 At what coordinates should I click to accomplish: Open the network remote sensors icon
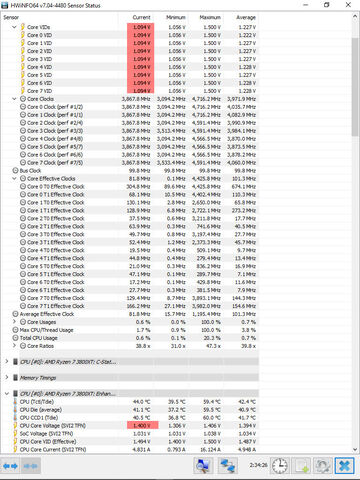click(228, 466)
